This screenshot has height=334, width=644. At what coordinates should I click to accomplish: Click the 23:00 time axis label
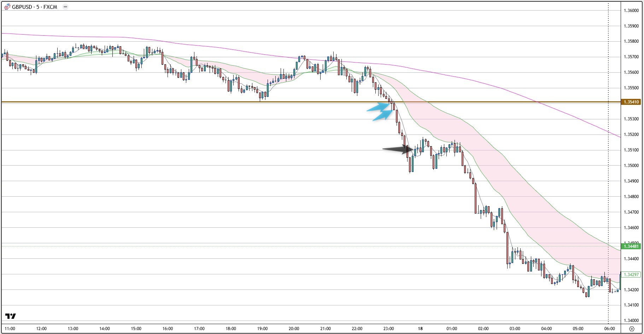point(388,329)
